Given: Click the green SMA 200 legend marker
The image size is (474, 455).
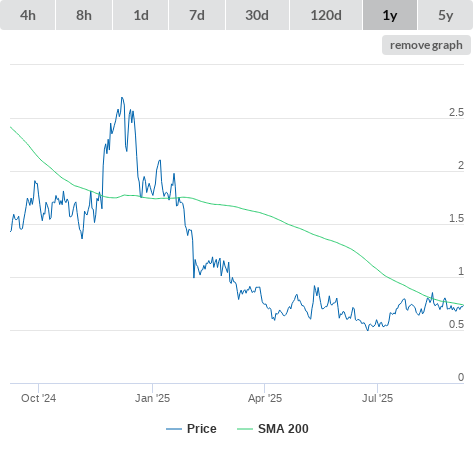Looking at the screenshot, I should point(245,429).
